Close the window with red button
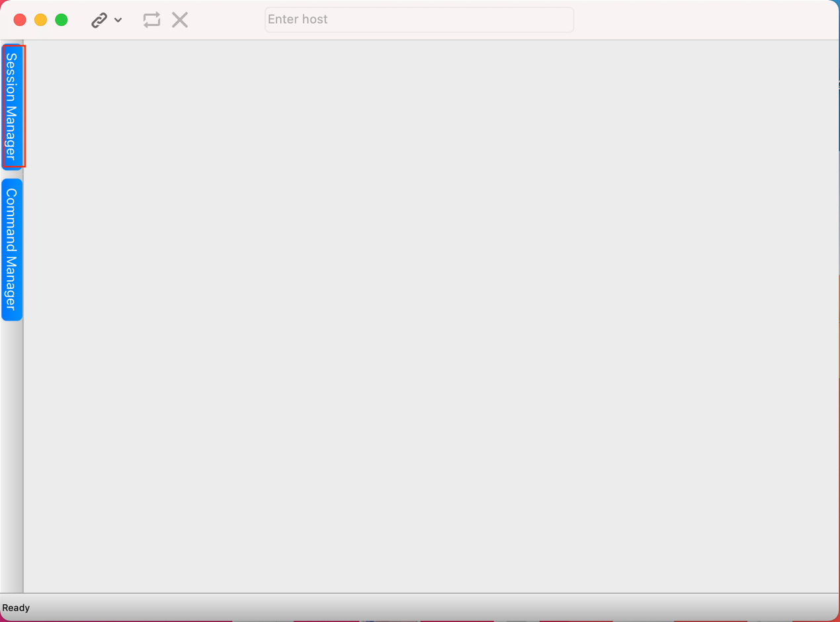This screenshot has height=622, width=840. 20,20
